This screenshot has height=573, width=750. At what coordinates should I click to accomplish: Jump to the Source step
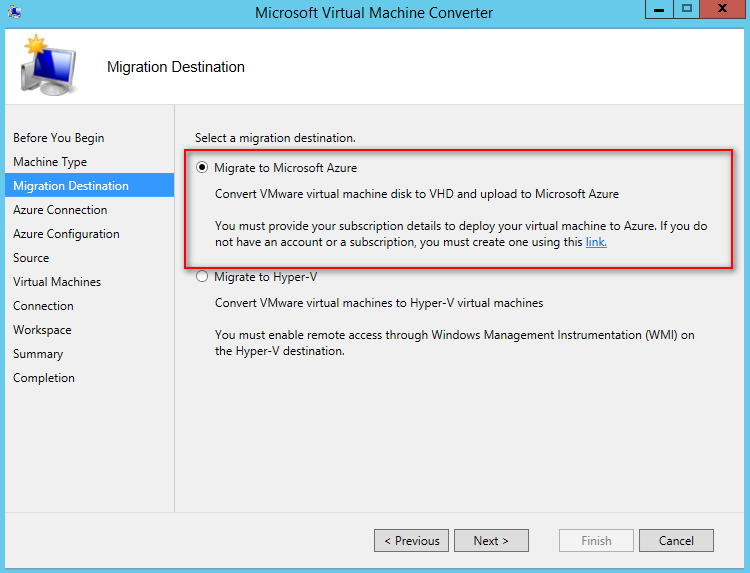pos(31,258)
